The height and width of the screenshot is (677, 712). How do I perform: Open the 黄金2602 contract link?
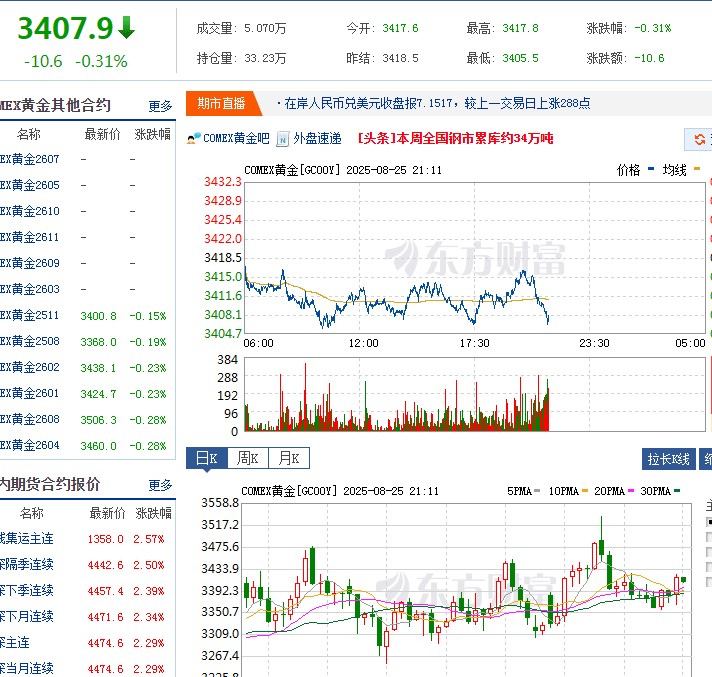click(x=30, y=367)
